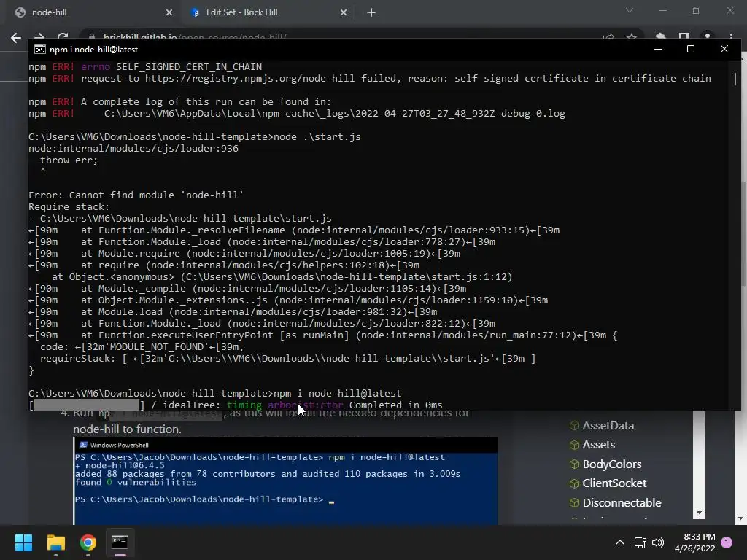Open the BodyColors docs link

click(612, 464)
